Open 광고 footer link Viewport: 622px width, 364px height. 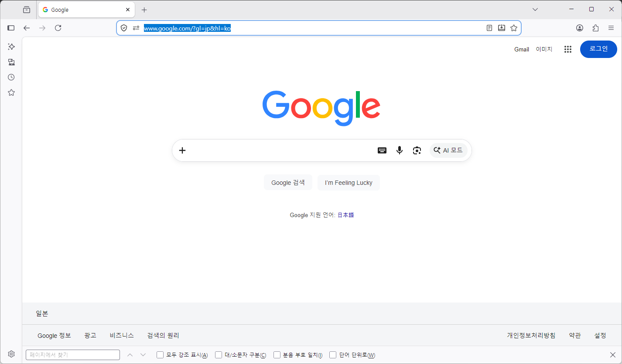point(90,335)
